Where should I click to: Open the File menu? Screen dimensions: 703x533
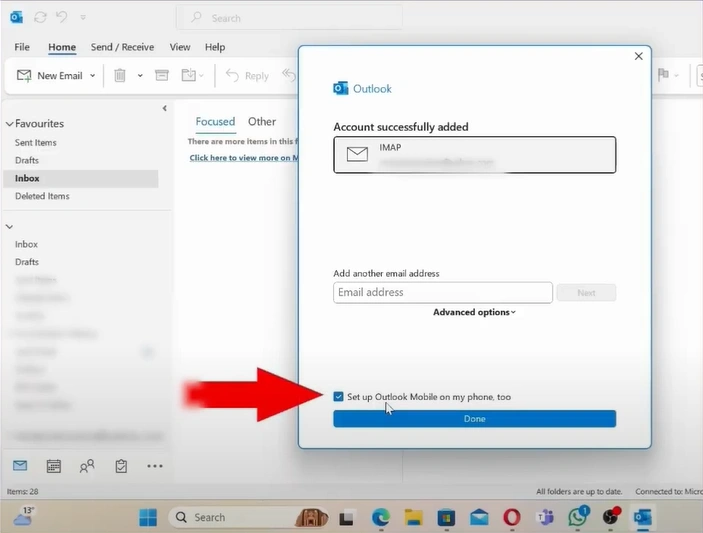(x=22, y=47)
